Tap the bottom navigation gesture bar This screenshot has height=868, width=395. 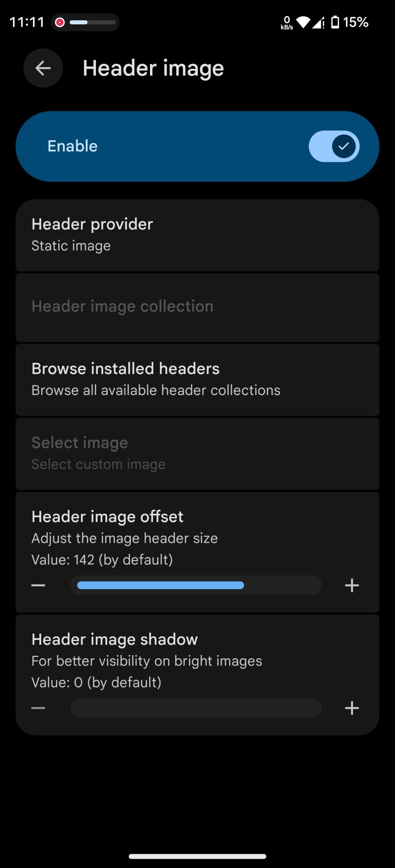click(x=197, y=856)
